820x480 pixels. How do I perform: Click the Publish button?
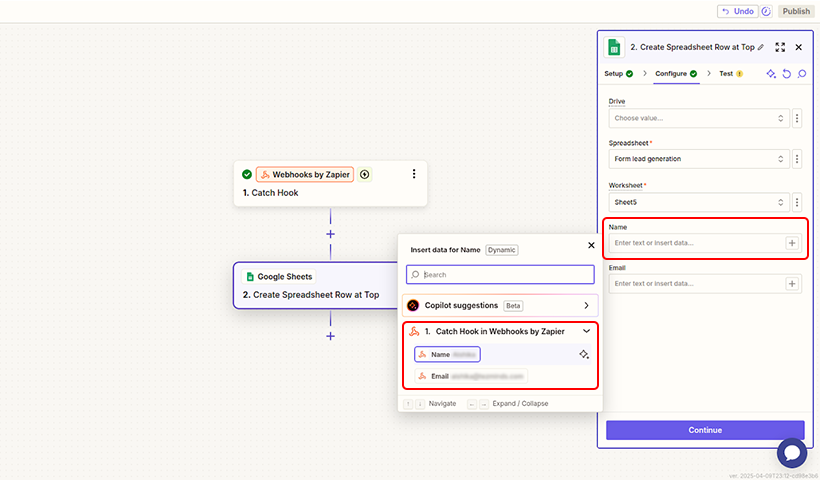point(796,12)
